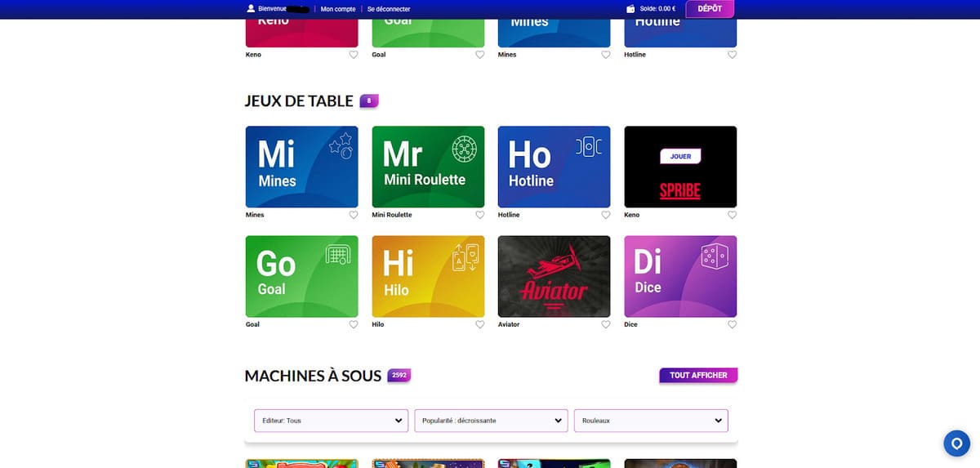Image resolution: width=980 pixels, height=468 pixels.
Task: Click the Aviator caption text
Action: pos(509,324)
